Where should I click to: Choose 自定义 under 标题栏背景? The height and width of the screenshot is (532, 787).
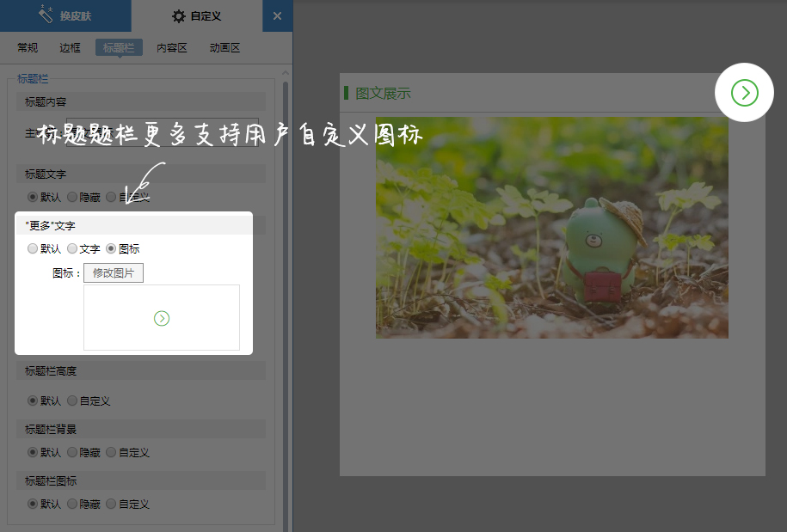(111, 452)
